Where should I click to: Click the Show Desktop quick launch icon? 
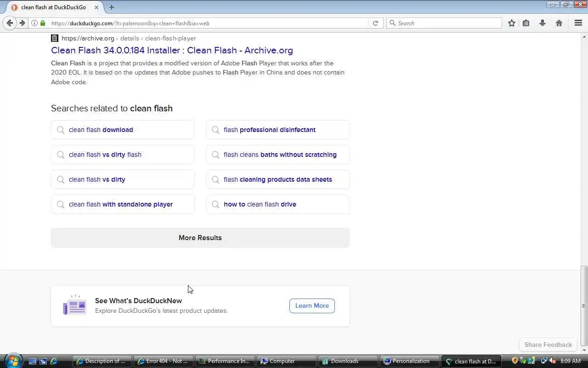pyautogui.click(x=33, y=361)
